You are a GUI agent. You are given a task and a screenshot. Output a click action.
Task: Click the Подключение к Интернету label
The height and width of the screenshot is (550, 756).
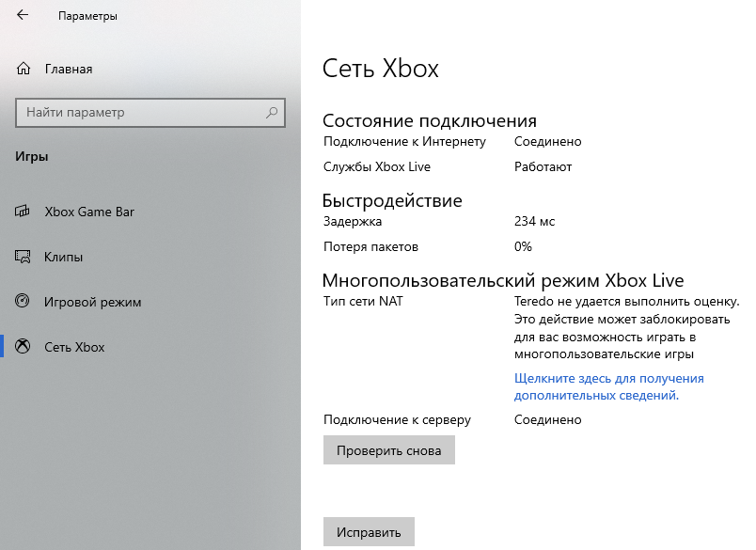coord(404,141)
